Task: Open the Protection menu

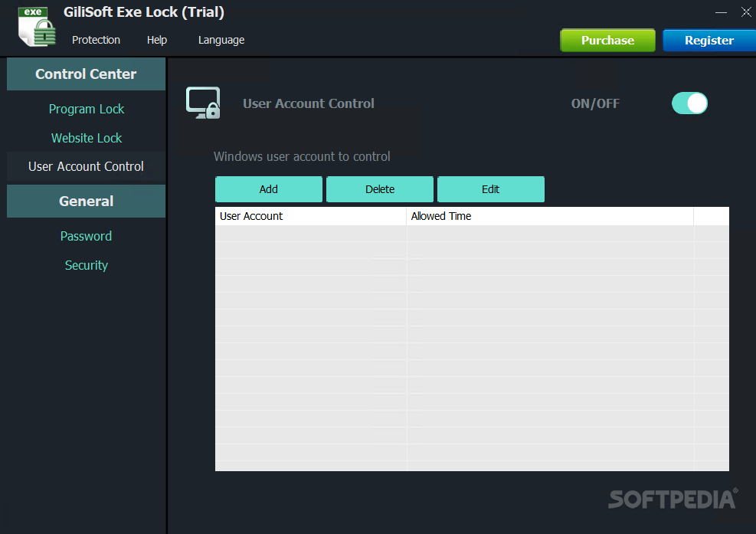Action: tap(96, 40)
